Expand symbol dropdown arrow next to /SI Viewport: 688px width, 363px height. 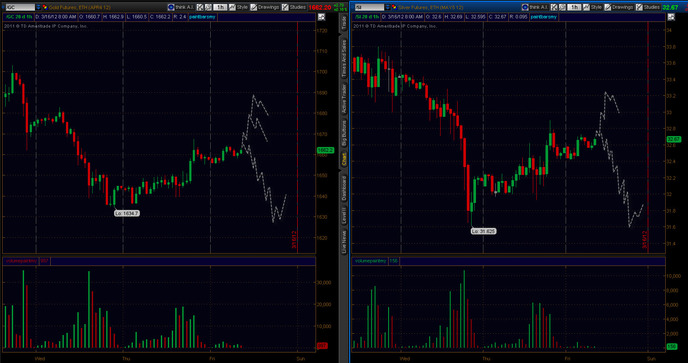388,7
